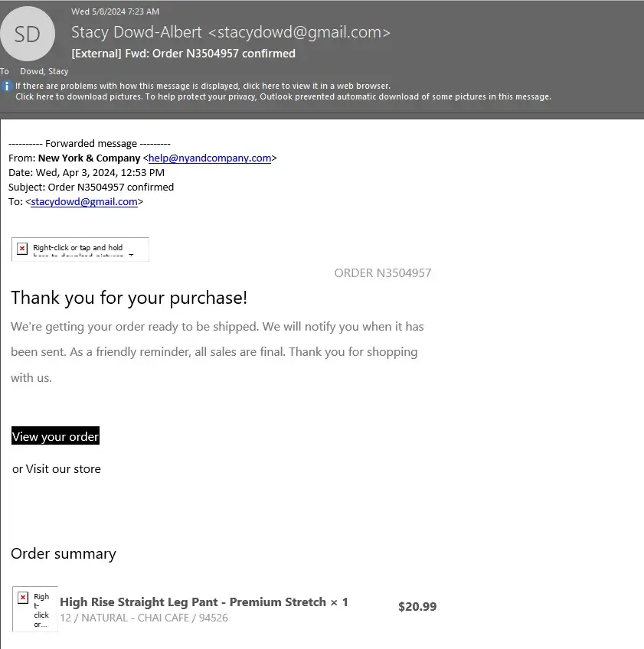The height and width of the screenshot is (649, 644).
Task: Click the Order summary heading
Action: (64, 554)
